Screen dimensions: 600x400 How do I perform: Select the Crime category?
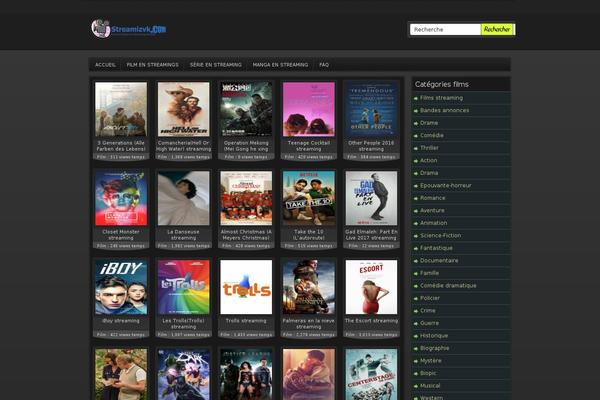[x=427, y=310]
